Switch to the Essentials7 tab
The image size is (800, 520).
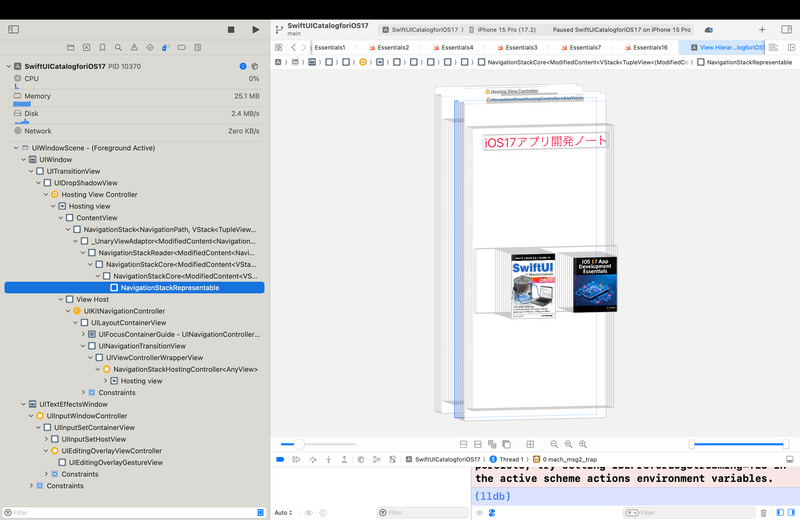click(x=581, y=47)
